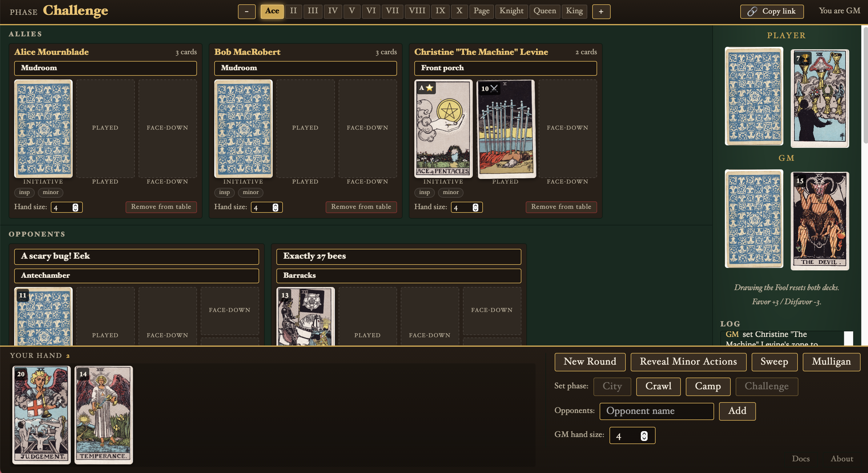
Task: Edit the Barracks zone field
Action: click(x=399, y=275)
